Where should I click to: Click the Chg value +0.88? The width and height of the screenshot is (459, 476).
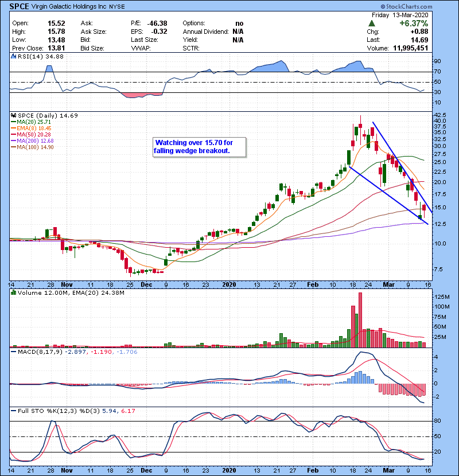419,32
